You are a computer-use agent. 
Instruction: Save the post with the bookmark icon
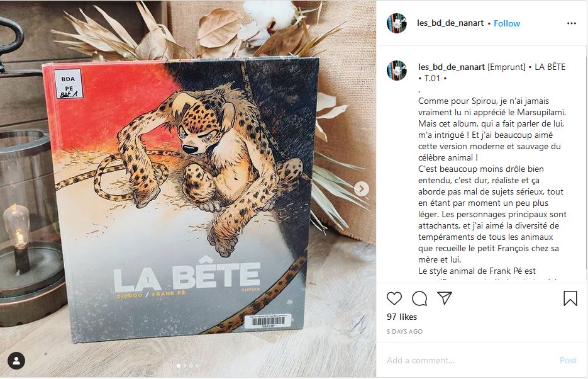click(x=570, y=298)
